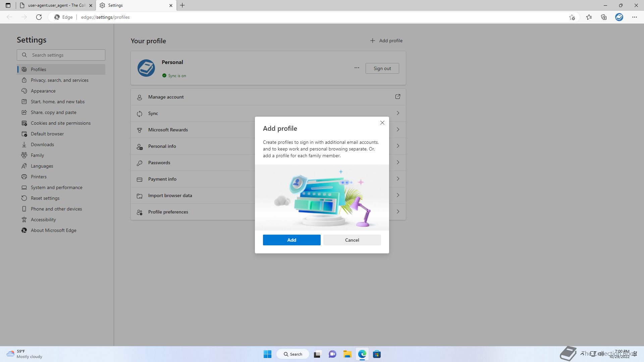The width and height of the screenshot is (644, 362).
Task: Open Accessibility settings section
Action: 61,220
